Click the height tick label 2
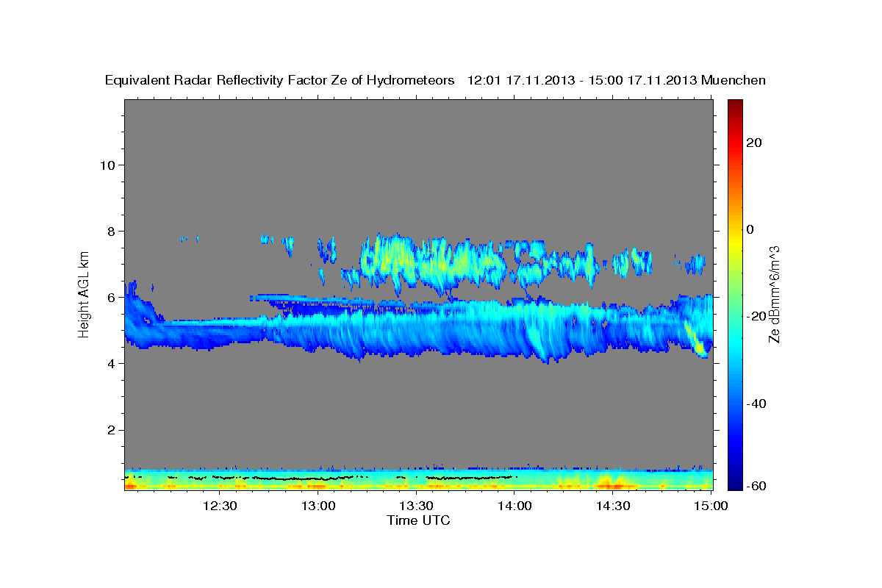 [112, 429]
